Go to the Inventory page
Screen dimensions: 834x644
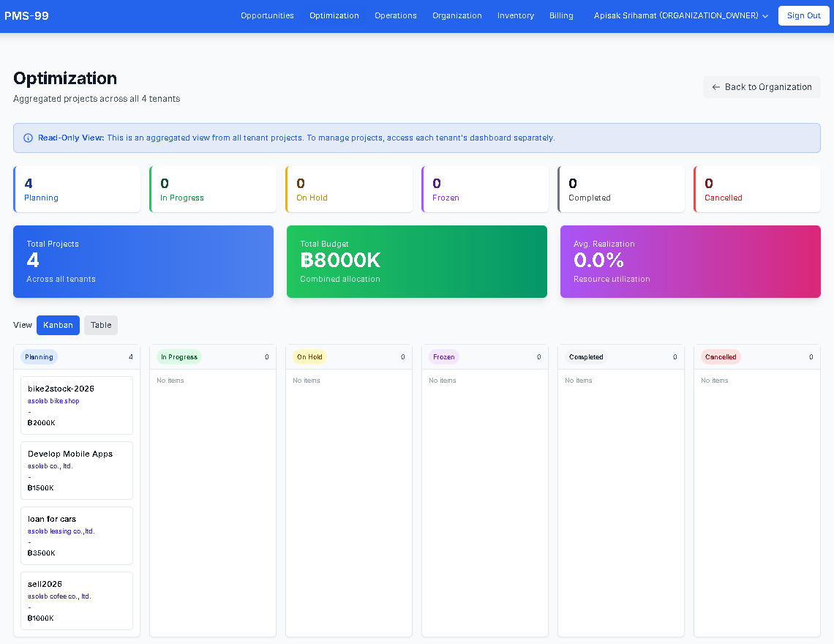515,15
